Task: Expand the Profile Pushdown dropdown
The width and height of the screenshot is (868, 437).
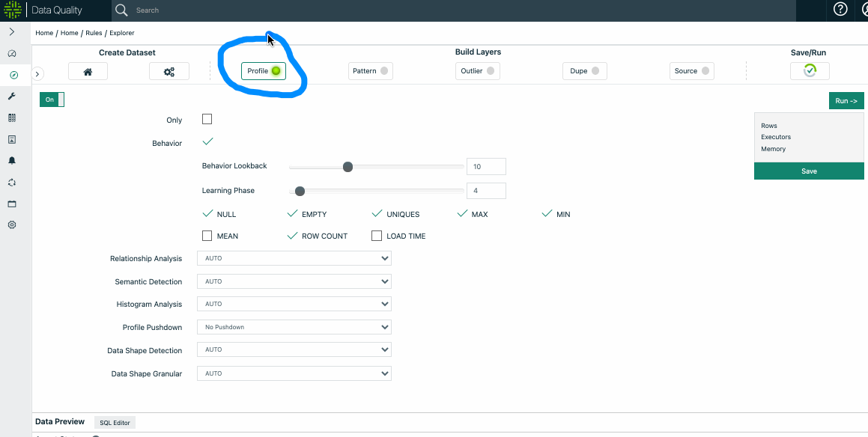Action: 294,327
